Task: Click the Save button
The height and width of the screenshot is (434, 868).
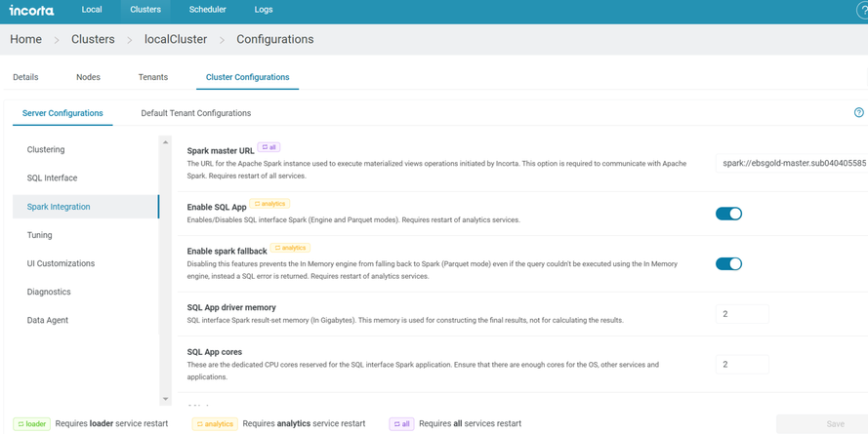Action: pyautogui.click(x=835, y=424)
